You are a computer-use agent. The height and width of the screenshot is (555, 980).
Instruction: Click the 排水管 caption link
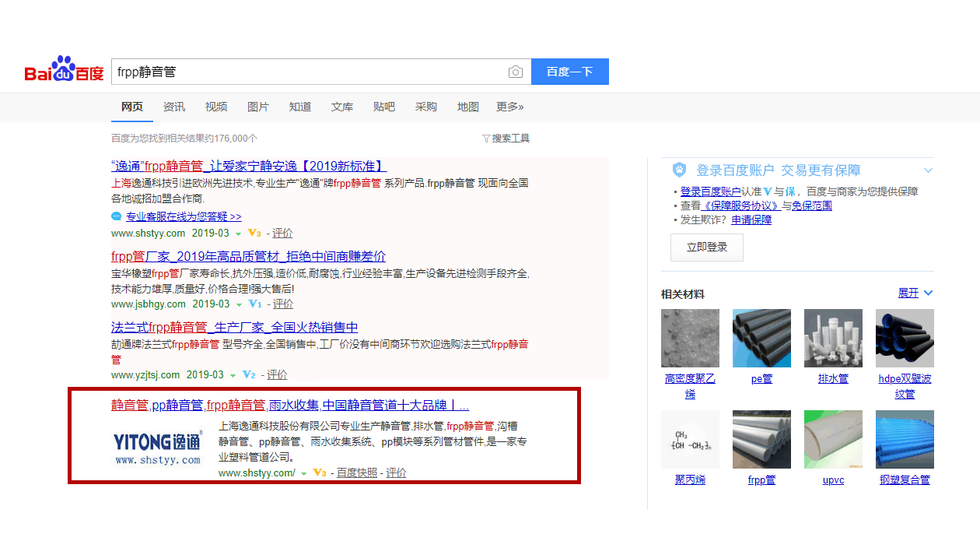pyautogui.click(x=833, y=379)
